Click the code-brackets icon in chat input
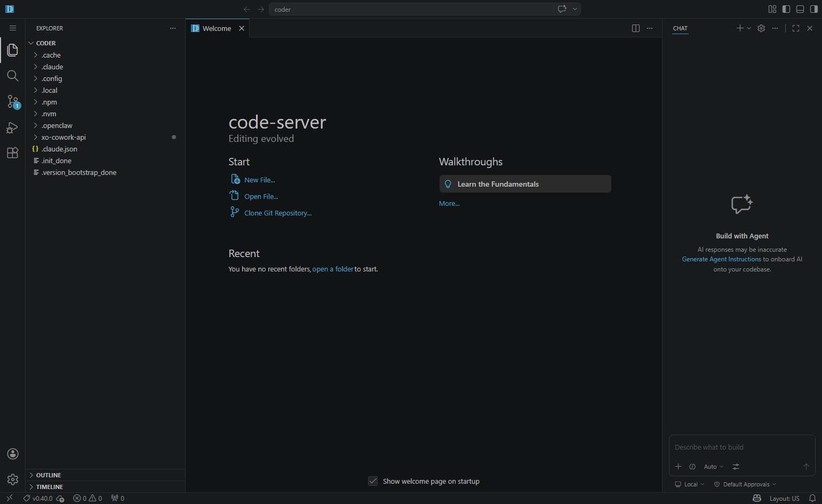This screenshot has height=504, width=822. (x=692, y=467)
